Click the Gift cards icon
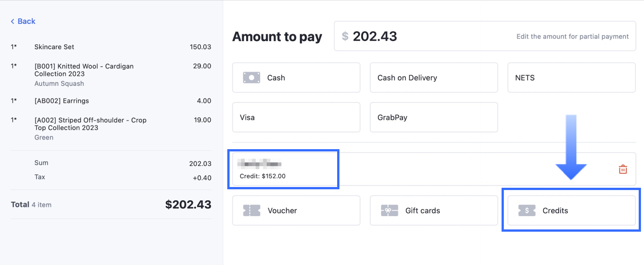This screenshot has height=265, width=644. pyautogui.click(x=389, y=210)
